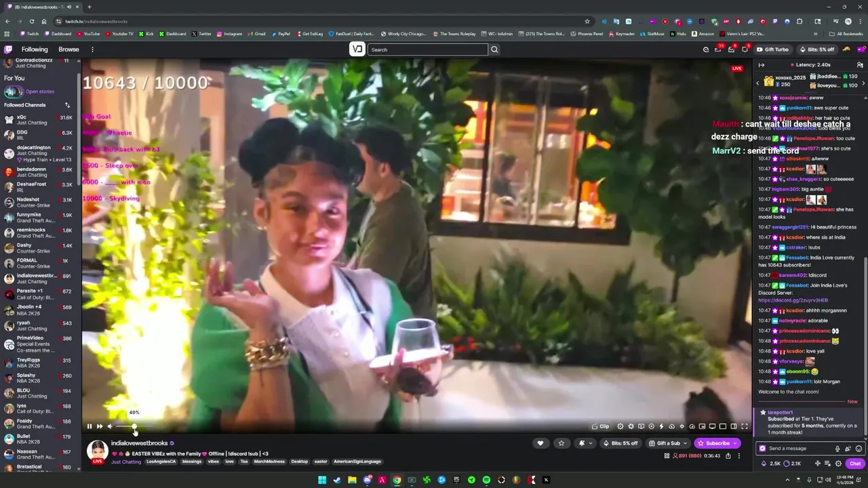Screen dimensions: 868x488
Task: Click the magnifier search button
Action: 494,49
